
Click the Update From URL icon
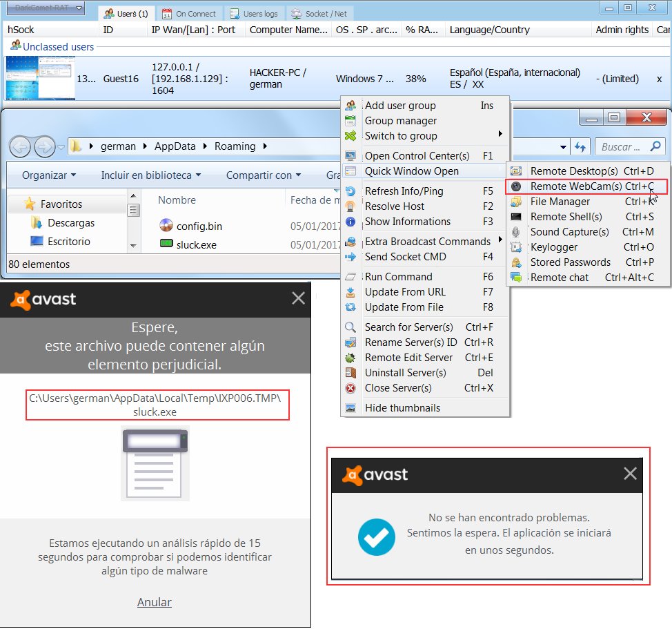pos(350,292)
